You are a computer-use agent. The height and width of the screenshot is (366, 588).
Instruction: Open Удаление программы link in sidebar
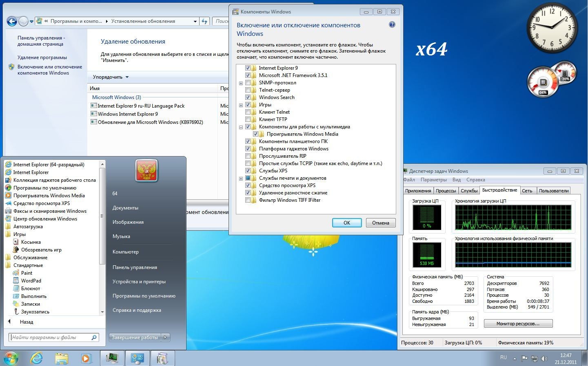pos(42,57)
